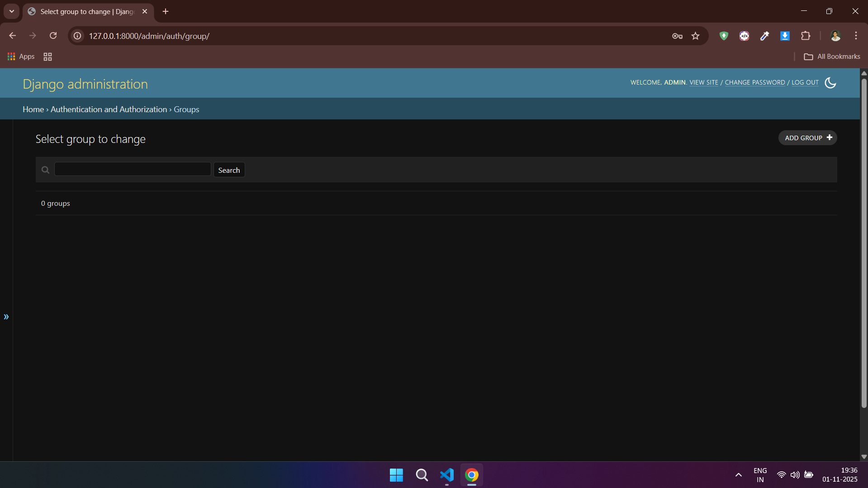This screenshot has height=488, width=868.
Task: Open the Chrome three-dot menu
Action: pyautogui.click(x=856, y=36)
